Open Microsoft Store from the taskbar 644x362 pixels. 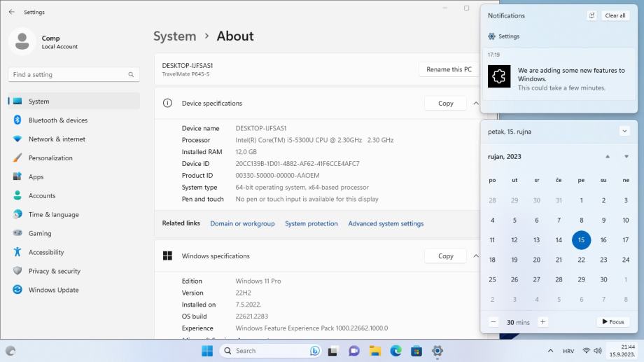(x=416, y=351)
